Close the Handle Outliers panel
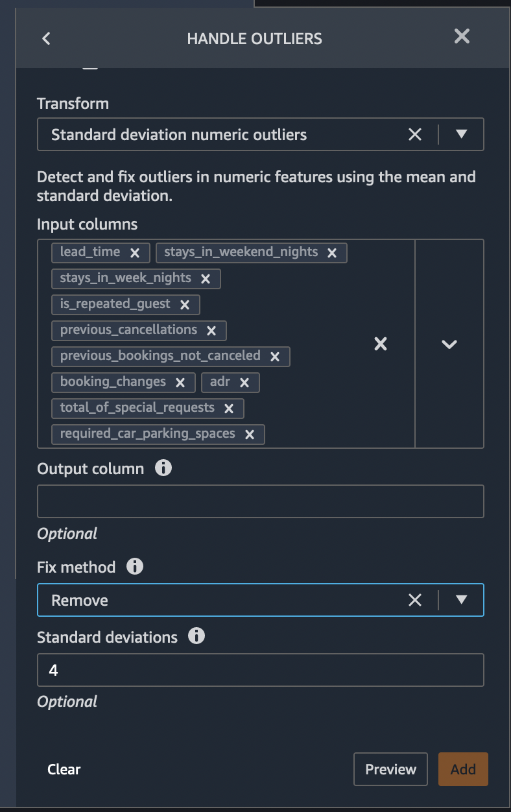The height and width of the screenshot is (812, 511). [461, 36]
